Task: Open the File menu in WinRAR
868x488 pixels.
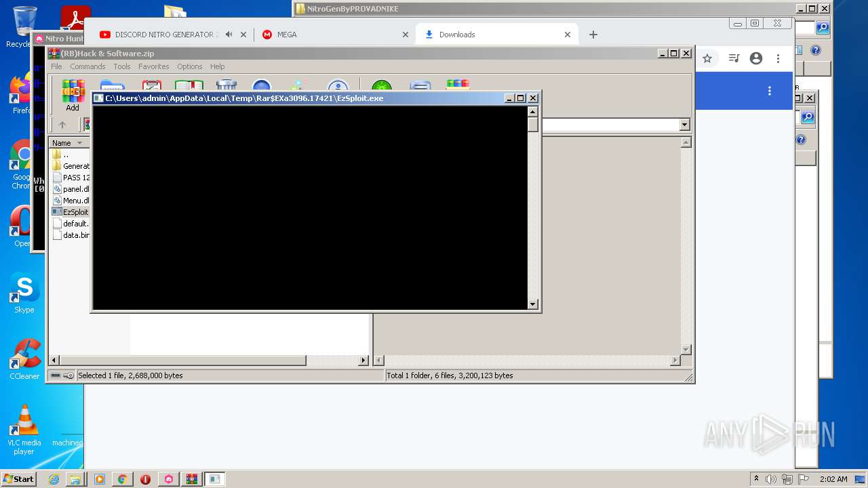Action: [x=56, y=66]
